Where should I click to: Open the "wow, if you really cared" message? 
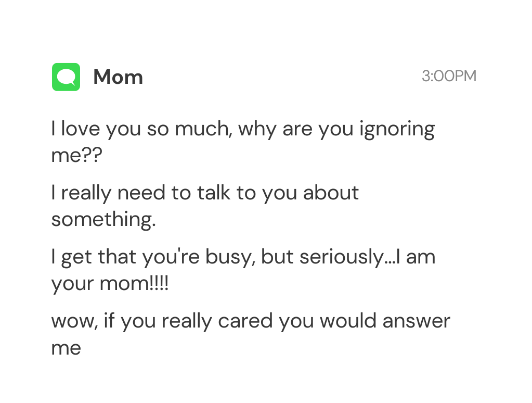click(250, 321)
